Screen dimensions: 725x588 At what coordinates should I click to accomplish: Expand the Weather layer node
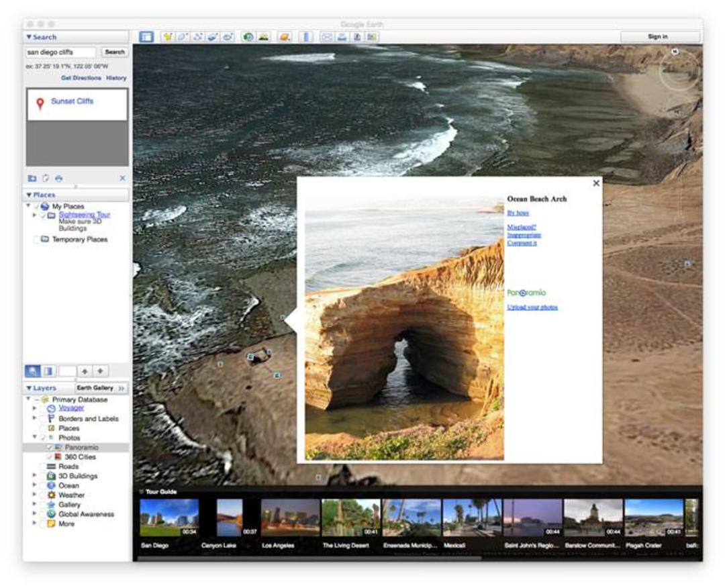(34, 494)
